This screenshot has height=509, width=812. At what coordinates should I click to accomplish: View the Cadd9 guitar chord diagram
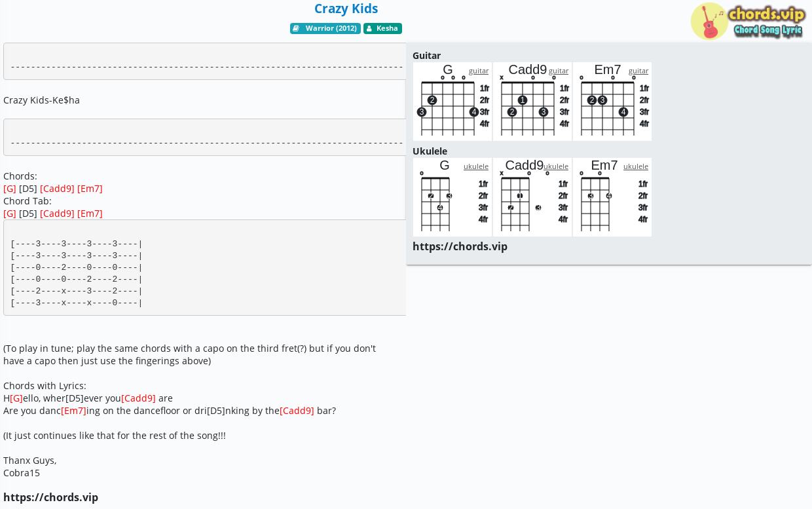(532, 102)
